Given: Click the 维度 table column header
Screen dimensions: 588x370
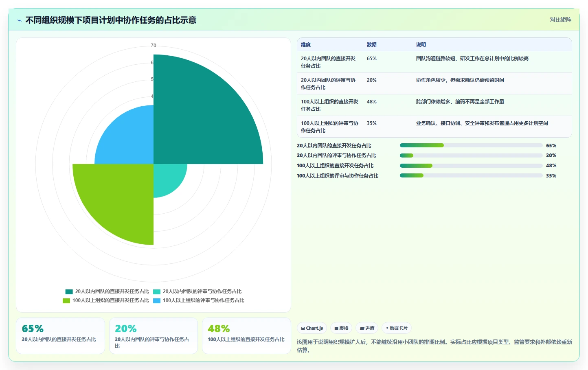Looking at the screenshot, I should (306, 45).
